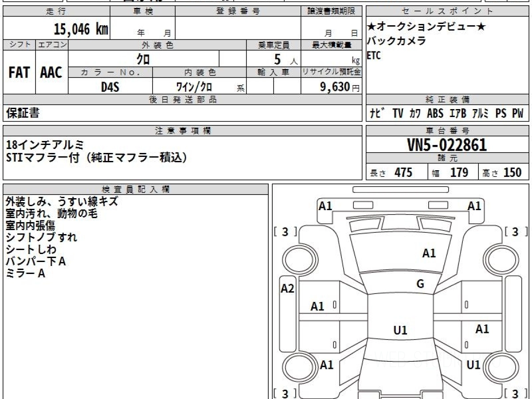
Task: Click the アルミ equipment item
Action: [x=480, y=113]
